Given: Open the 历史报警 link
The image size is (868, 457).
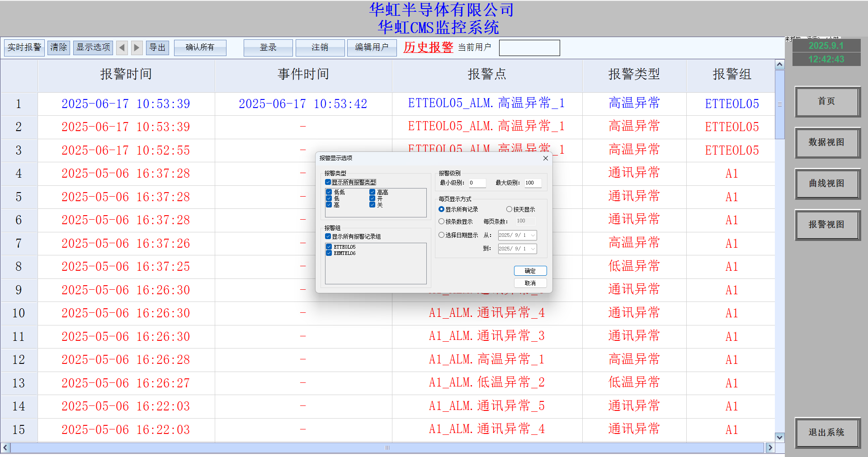Looking at the screenshot, I should tap(428, 47).
